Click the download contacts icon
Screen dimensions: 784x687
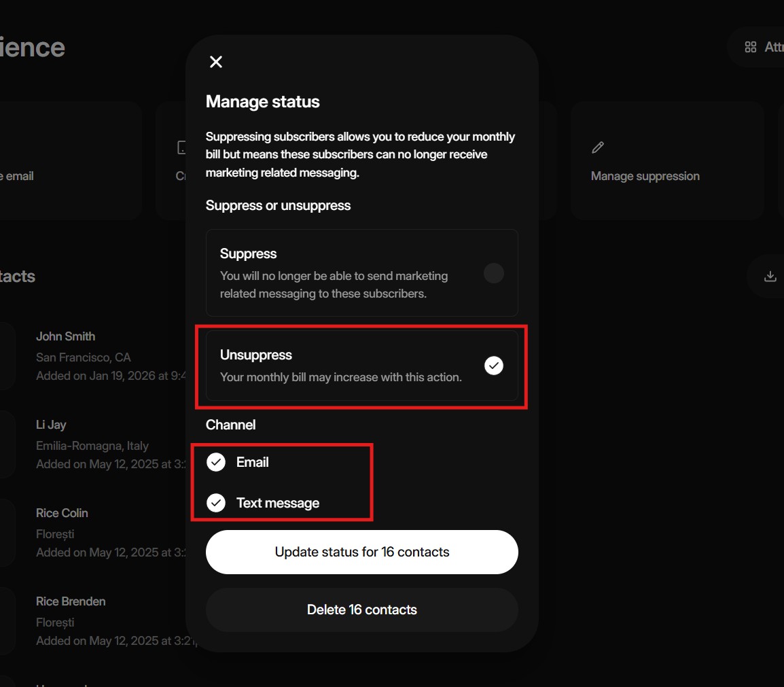[x=770, y=277]
